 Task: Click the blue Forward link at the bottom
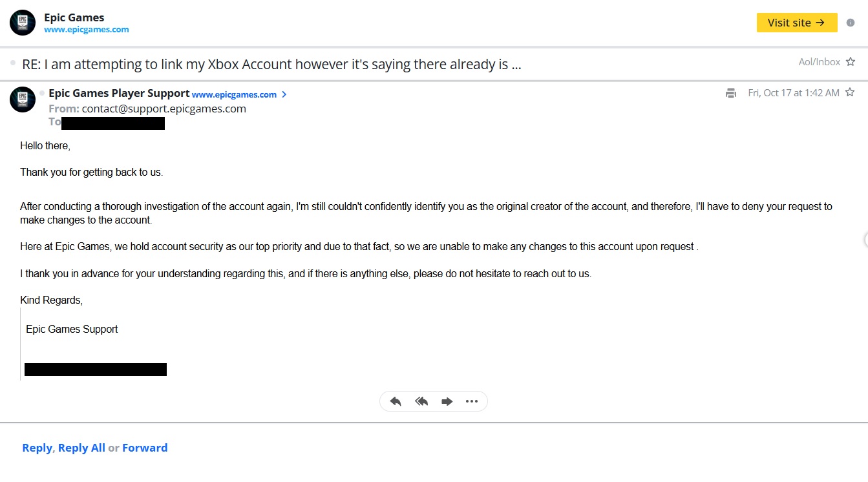145,448
